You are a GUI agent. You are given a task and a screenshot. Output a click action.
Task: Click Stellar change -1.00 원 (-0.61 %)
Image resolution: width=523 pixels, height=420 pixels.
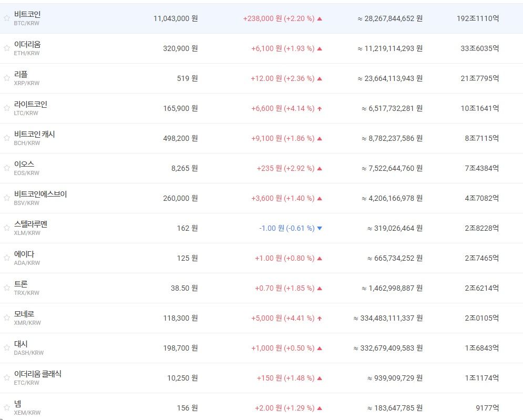287,228
